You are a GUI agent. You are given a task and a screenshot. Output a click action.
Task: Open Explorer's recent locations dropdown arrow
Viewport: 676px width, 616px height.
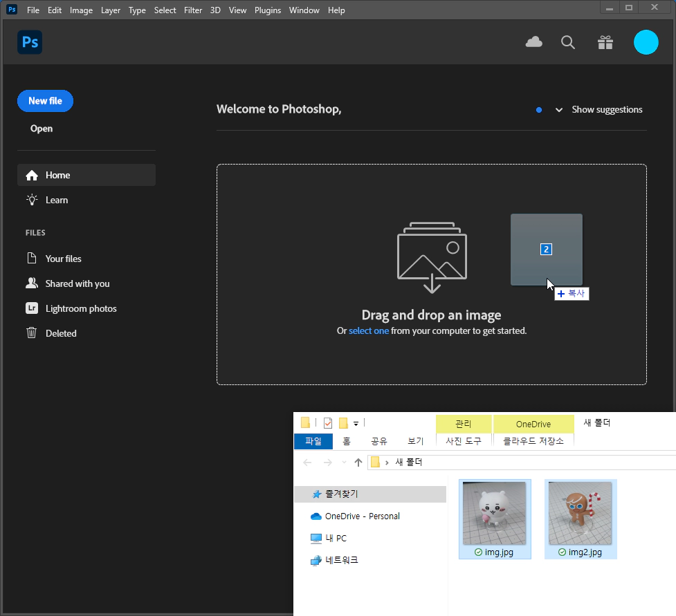pyautogui.click(x=344, y=463)
